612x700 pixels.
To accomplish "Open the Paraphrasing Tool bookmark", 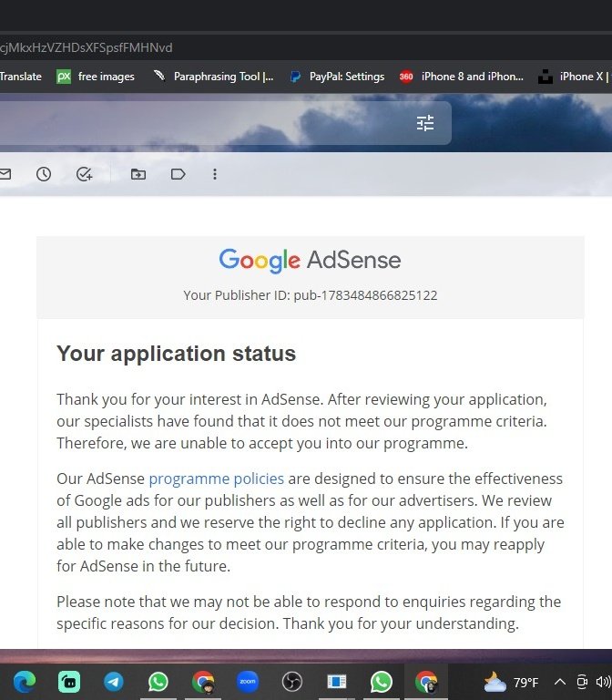I will click(x=213, y=77).
